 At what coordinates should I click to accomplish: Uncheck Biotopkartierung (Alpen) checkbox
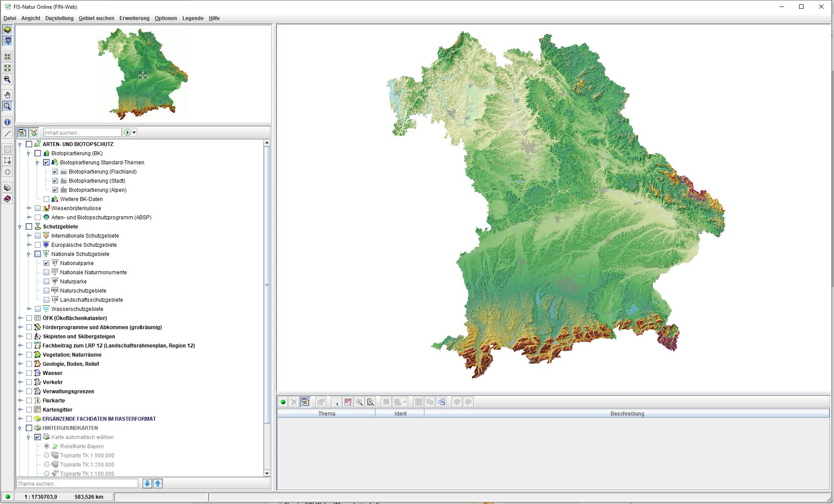point(55,190)
